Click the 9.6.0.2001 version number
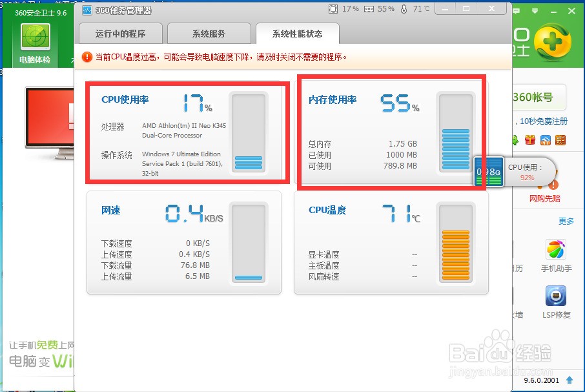Image resolution: width=585 pixels, height=392 pixels. click(541, 380)
